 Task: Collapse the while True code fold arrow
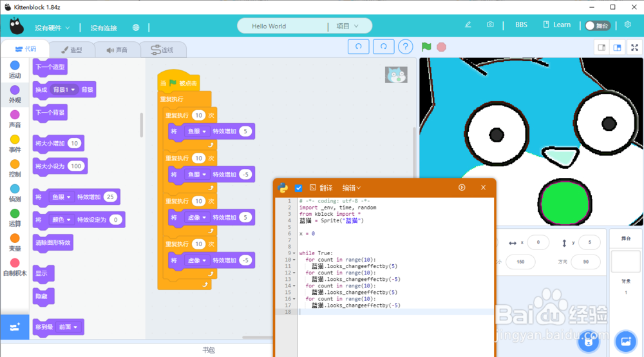294,253
